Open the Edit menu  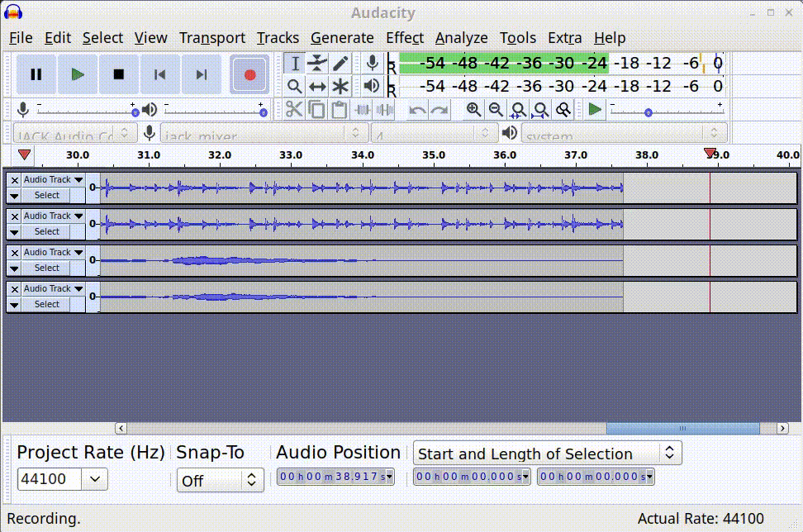57,38
